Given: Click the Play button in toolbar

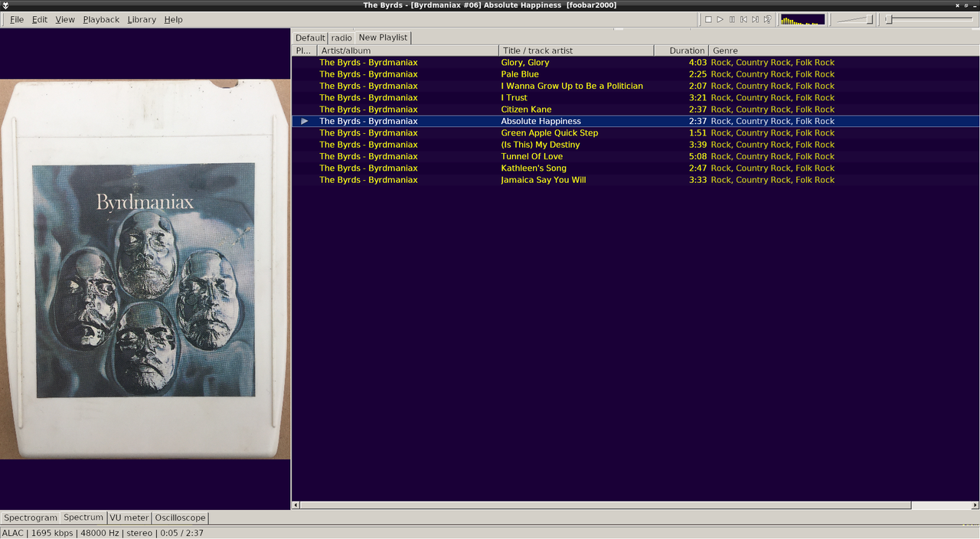Looking at the screenshot, I should tap(720, 19).
